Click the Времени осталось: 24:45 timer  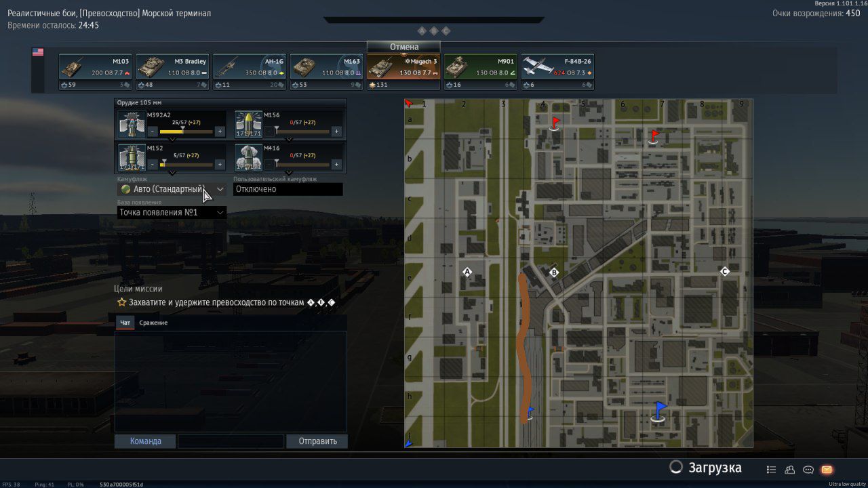point(54,25)
